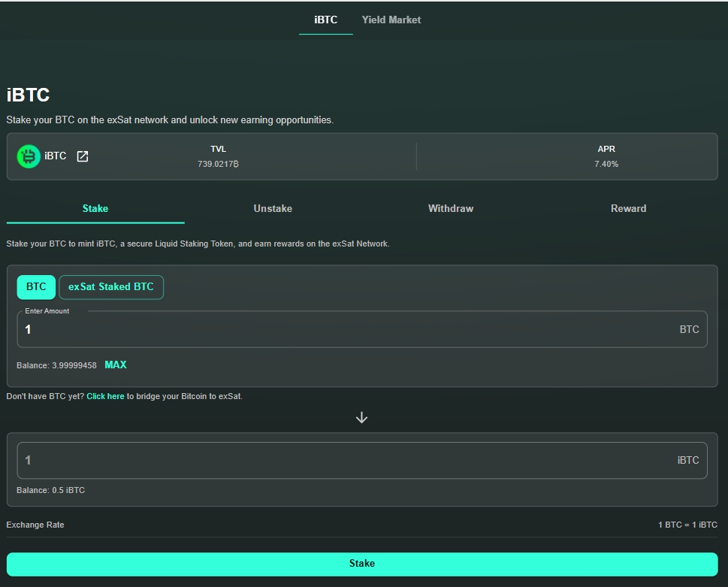Screen dimensions: 728x587
Task: Open the iBTC external link icon
Action: tap(83, 156)
